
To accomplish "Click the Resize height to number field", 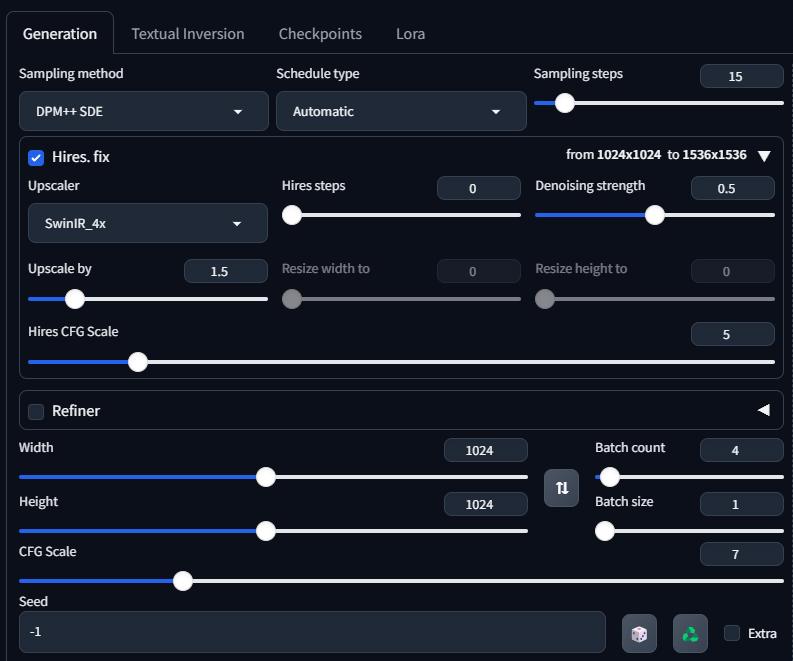I will [x=732, y=271].
